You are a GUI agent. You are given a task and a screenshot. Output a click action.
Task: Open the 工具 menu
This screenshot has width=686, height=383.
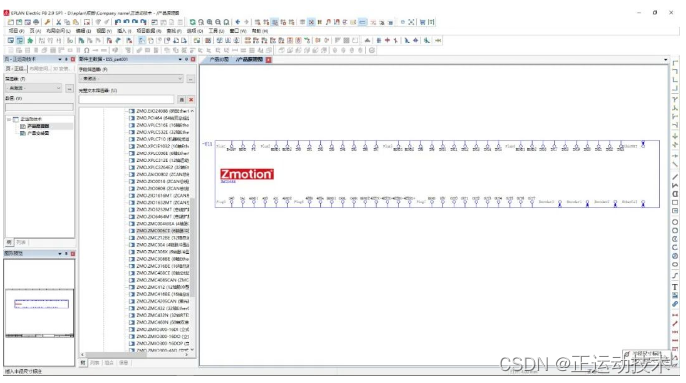tap(216, 31)
